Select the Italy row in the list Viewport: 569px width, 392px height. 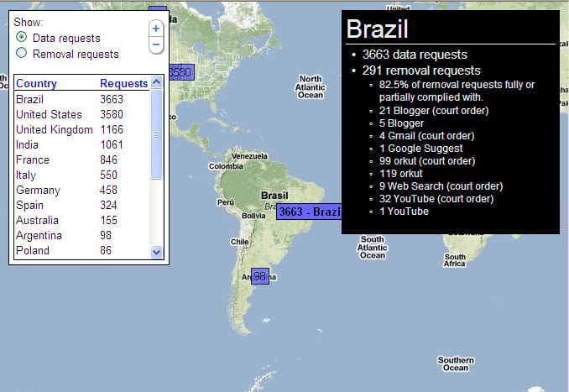pos(82,175)
